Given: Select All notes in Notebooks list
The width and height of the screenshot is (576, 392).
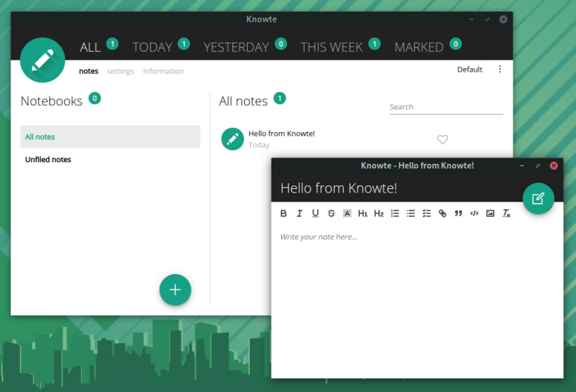Looking at the screenshot, I should tap(110, 136).
